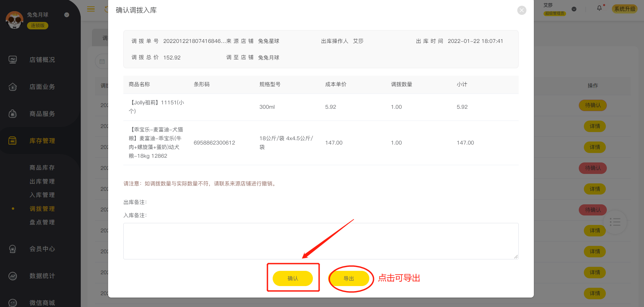Open the user dropdown beside 艾莎

click(x=574, y=9)
